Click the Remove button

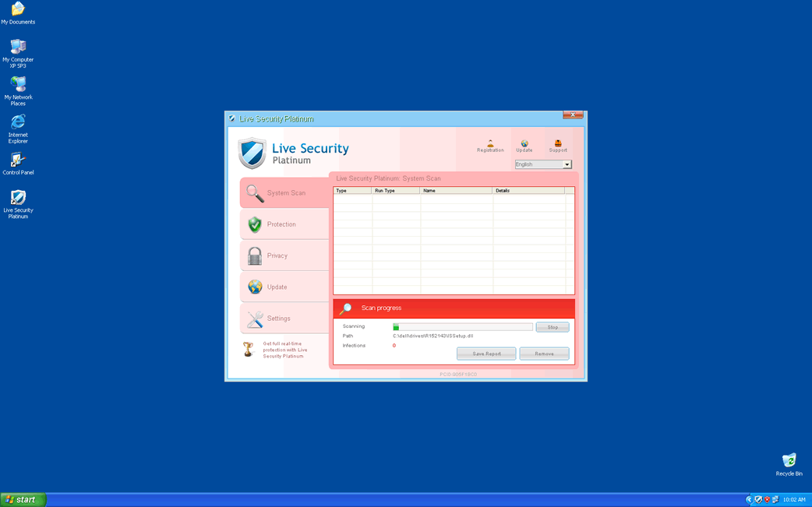click(544, 354)
